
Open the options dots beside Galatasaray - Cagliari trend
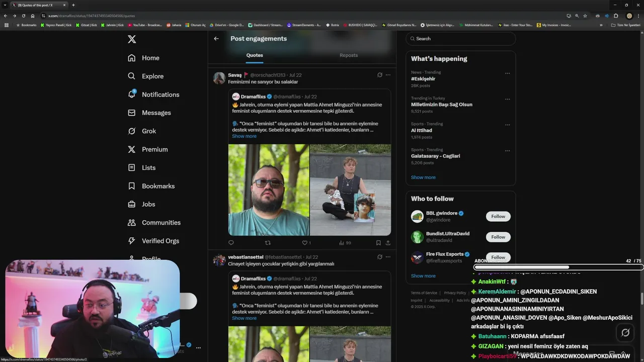pos(507,150)
